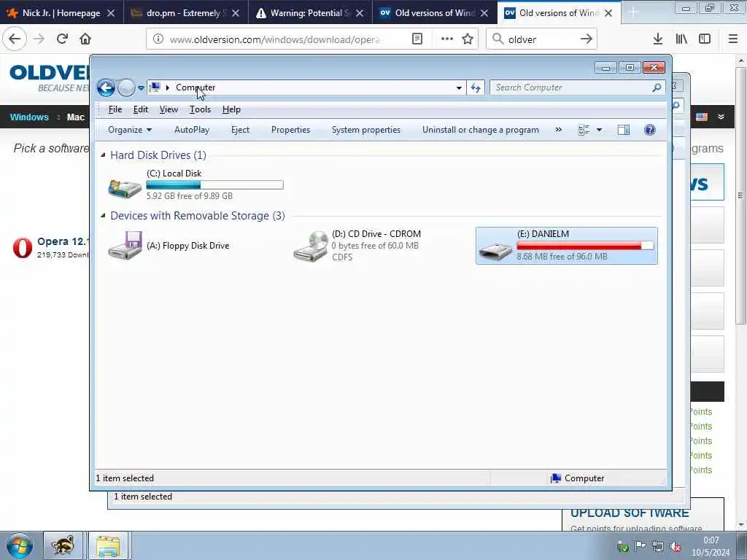747x560 pixels.
Task: Switch to the Nick Jr. Homepage tab
Action: [61, 13]
